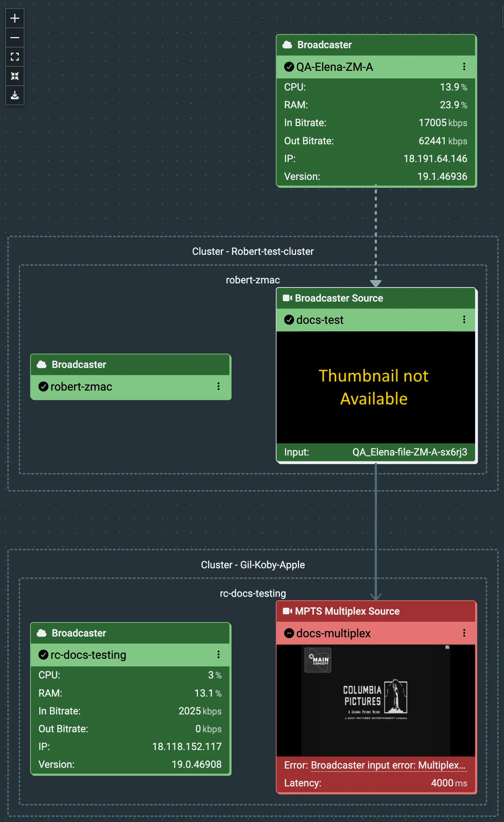
Task: Click the fit view brackets icon
Action: [15, 57]
